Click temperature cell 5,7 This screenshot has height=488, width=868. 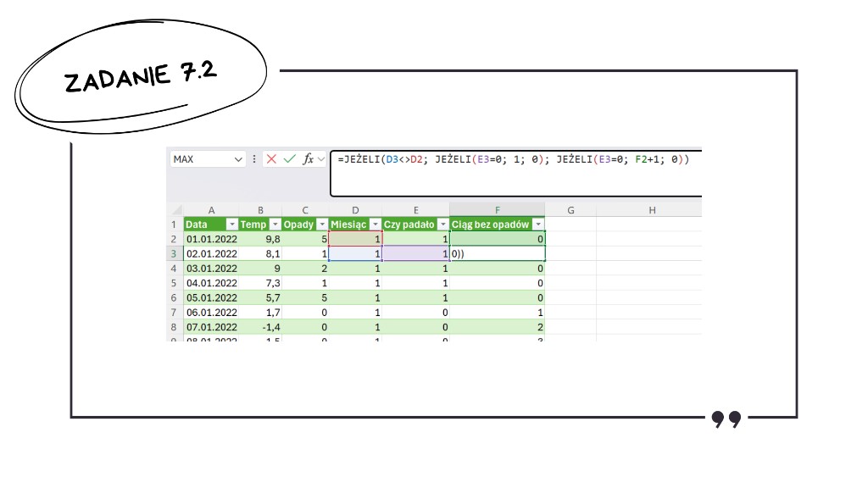coord(260,297)
